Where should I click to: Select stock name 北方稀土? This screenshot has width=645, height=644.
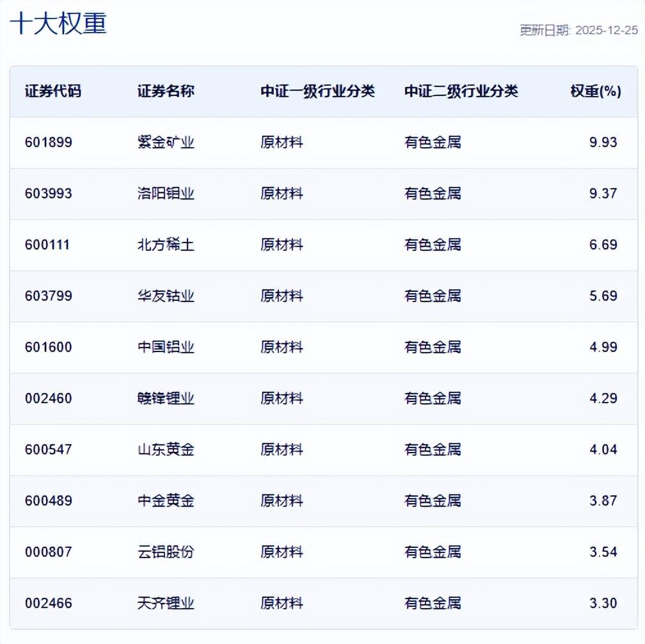(x=166, y=245)
